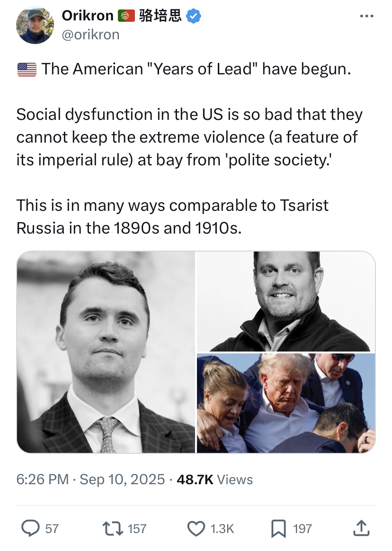Image resolution: width=392 pixels, height=551 pixels.
Task: Open the three-dot more options menu
Action: (367, 16)
